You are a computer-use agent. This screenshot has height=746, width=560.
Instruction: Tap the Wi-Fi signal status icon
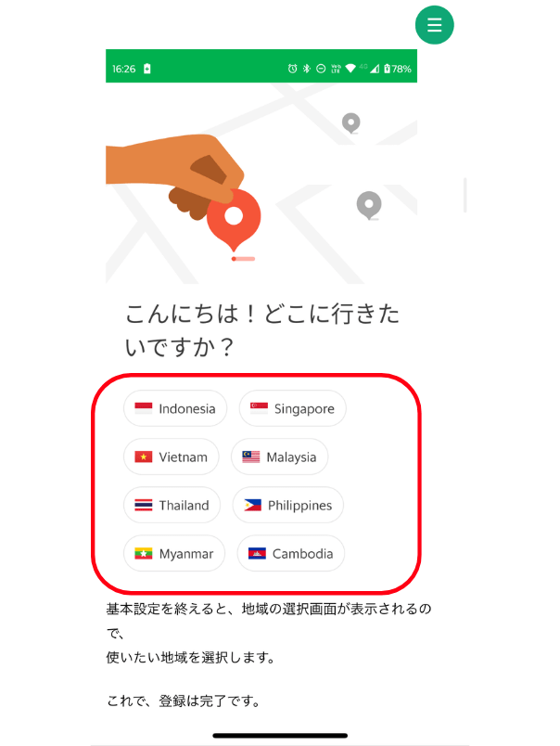[x=350, y=69]
